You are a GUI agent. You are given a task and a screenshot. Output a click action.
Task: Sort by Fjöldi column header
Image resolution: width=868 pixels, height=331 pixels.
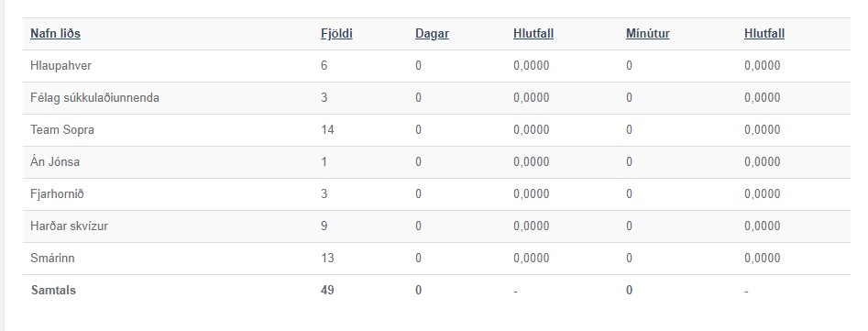click(x=336, y=34)
